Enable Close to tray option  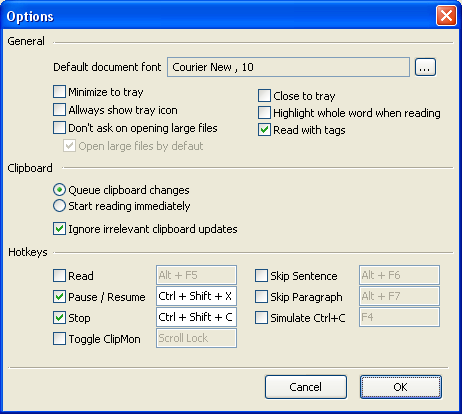click(264, 96)
